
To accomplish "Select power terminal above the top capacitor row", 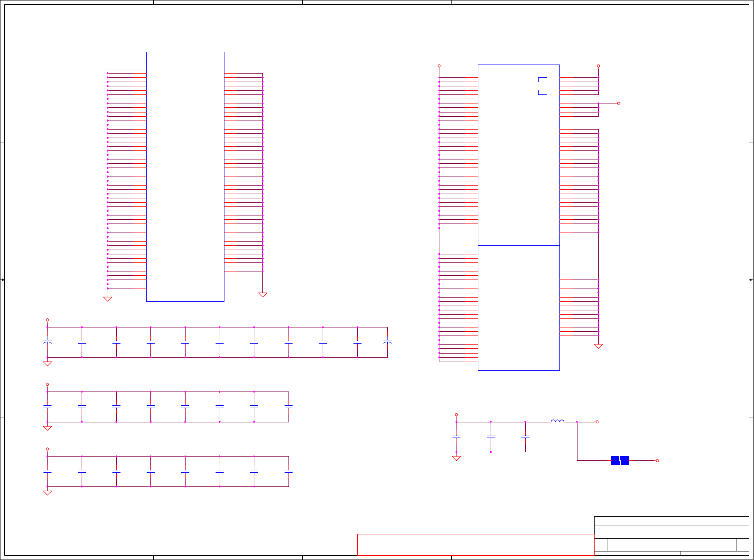I will point(47,320).
